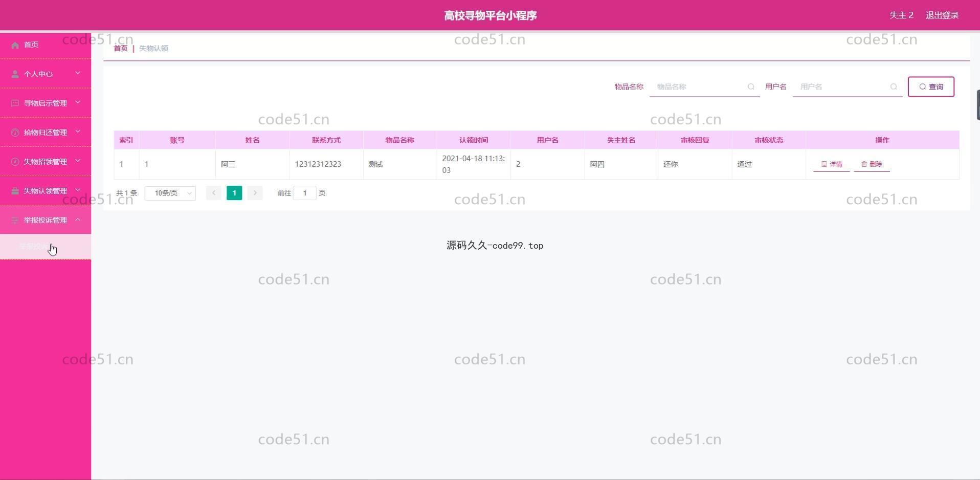Click 首页 breadcrumb link
Image resolution: width=980 pixels, height=480 pixels.
coord(121,48)
